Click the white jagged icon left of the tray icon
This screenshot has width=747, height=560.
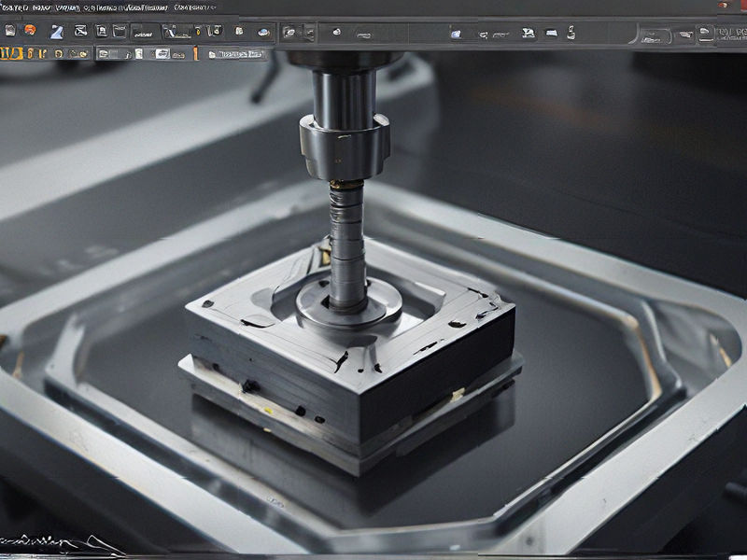[x=528, y=33]
